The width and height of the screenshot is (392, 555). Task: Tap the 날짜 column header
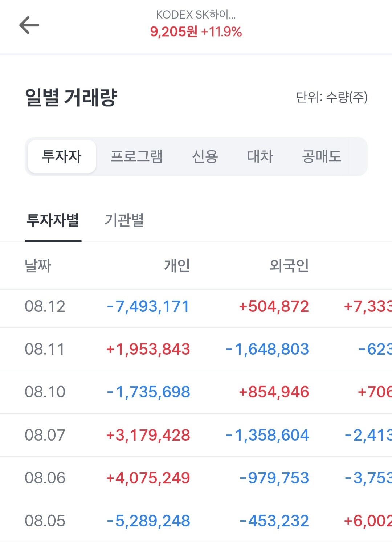point(38,265)
